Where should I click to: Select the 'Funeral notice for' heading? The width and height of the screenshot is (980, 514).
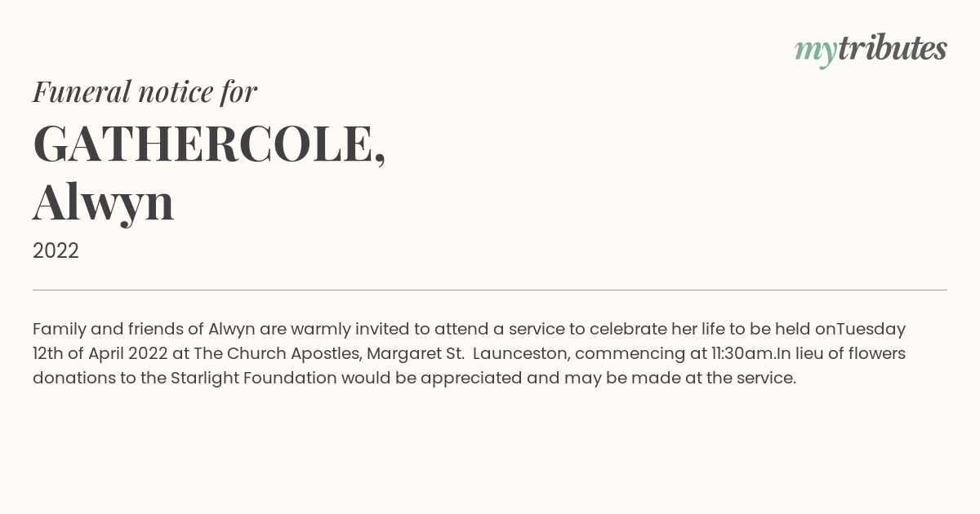145,91
